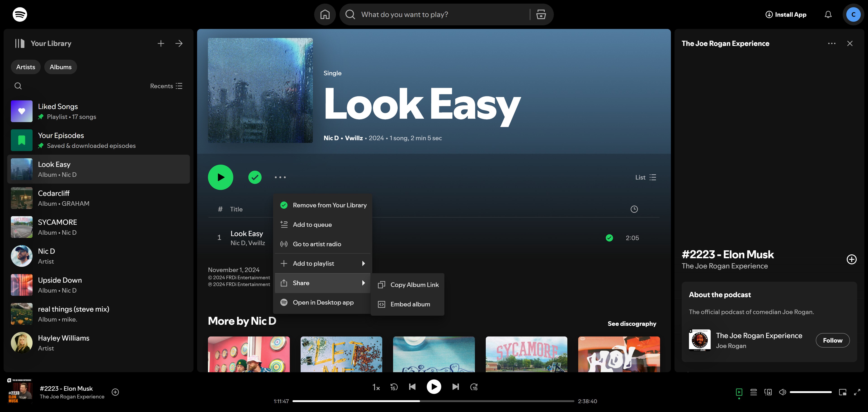Open See discography link
This screenshot has height=412, width=868.
coord(632,324)
